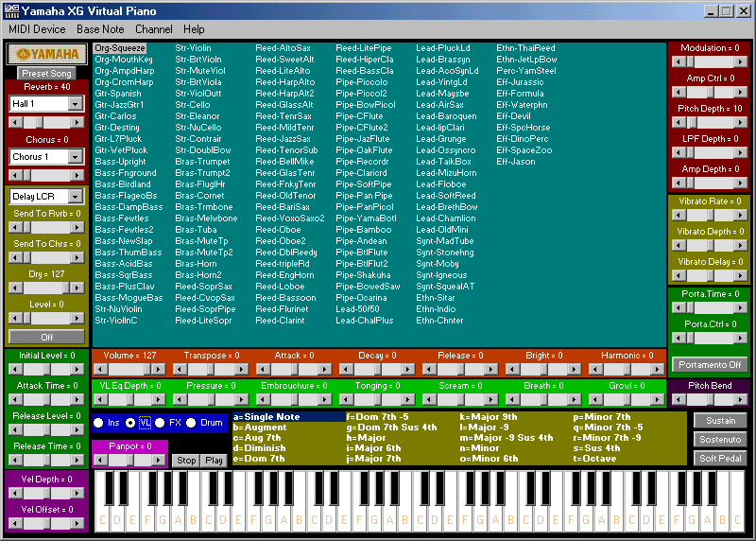Click right arrow of Bright slider

574,369
